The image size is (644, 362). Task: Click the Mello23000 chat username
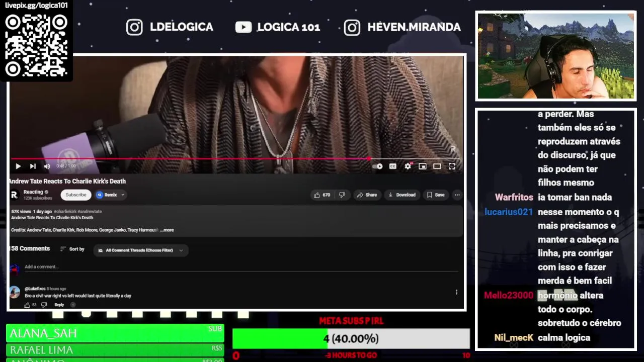[x=509, y=296]
